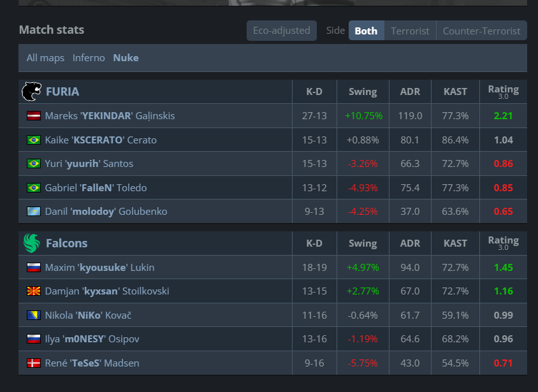Image resolution: width=538 pixels, height=392 pixels.
Task: Click kyousuke's 18-19 K-D value
Action: tap(314, 268)
